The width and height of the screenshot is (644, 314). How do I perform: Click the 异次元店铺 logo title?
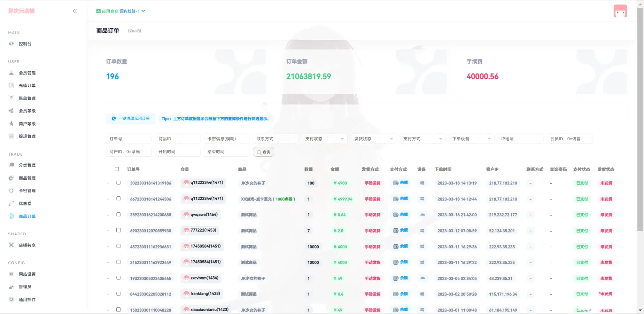(x=22, y=11)
